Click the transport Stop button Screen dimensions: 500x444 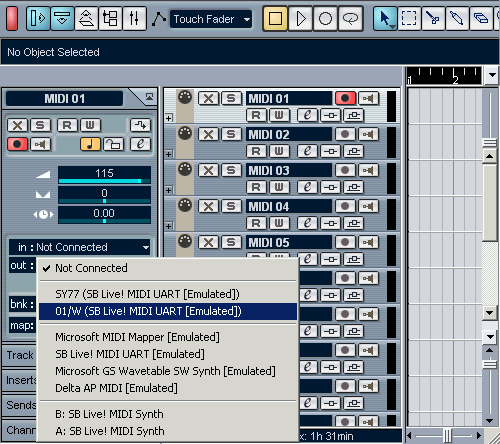click(x=275, y=19)
